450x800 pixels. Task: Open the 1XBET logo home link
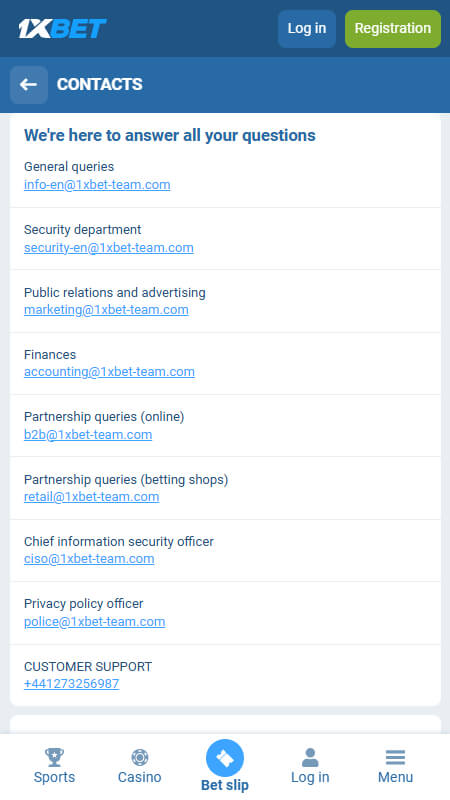click(62, 29)
